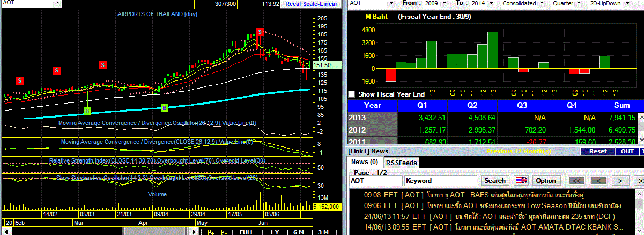Screen dimensions: 644x235
Task: Go to the previous news page with <
Action: click(599, 181)
